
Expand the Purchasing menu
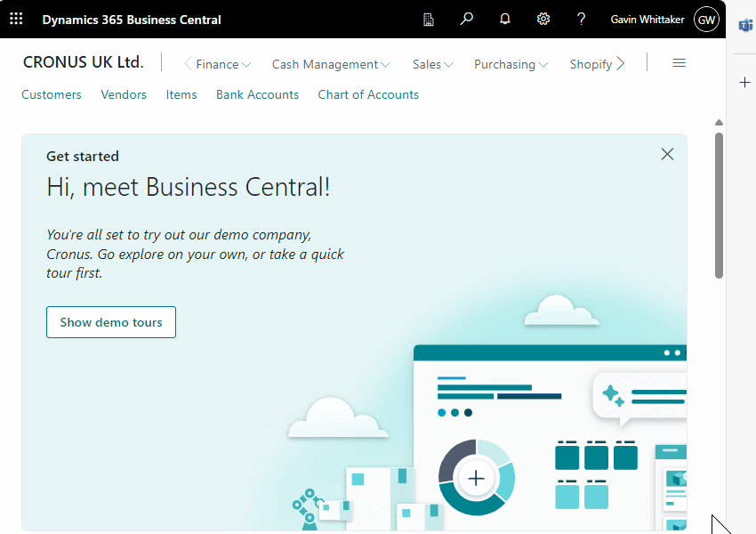point(511,64)
